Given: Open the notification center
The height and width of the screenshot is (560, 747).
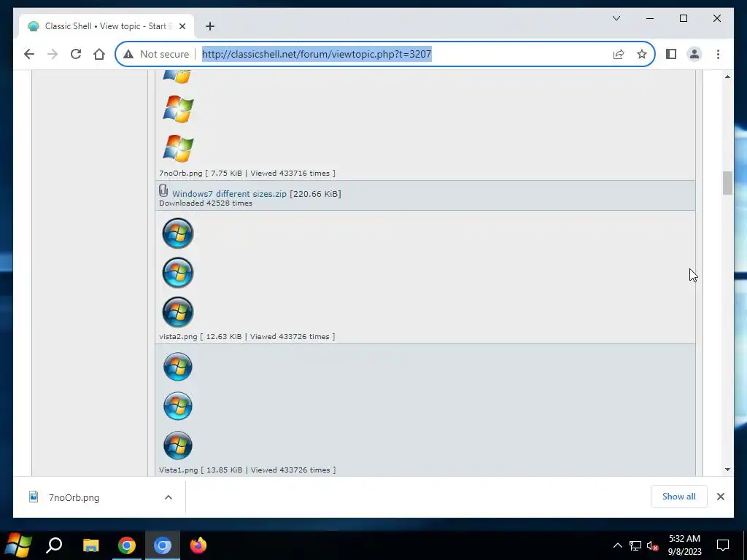Looking at the screenshot, I should pyautogui.click(x=723, y=545).
